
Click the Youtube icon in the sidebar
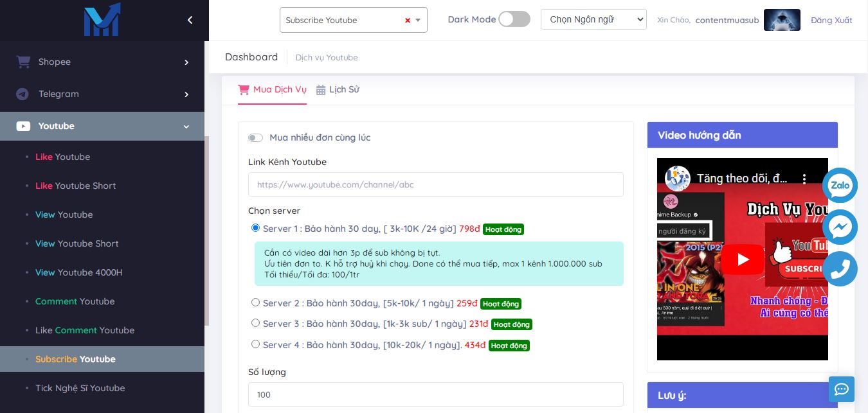[23, 126]
